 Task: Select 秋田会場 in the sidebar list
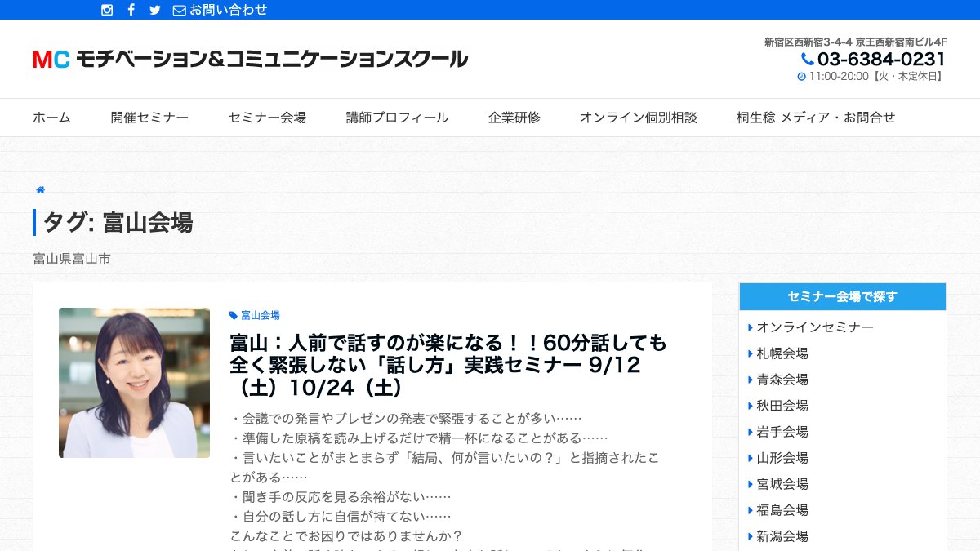[782, 406]
